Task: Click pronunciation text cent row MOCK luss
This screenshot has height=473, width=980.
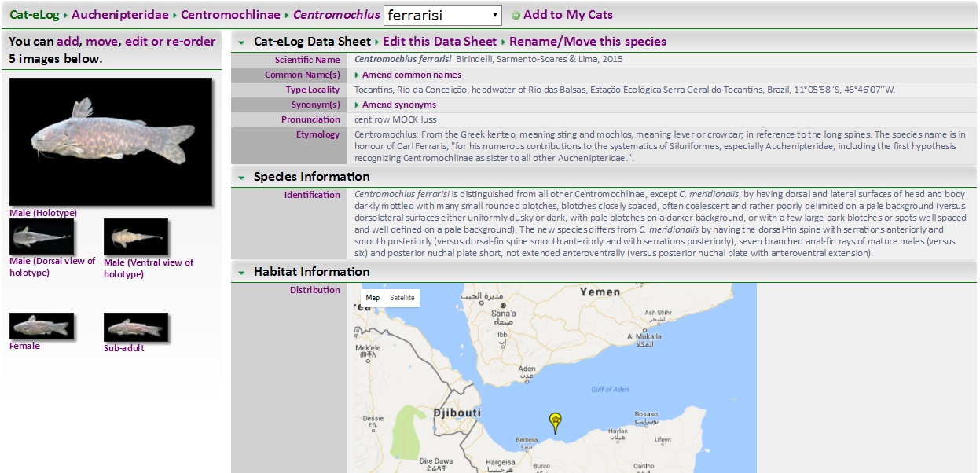Action: 395,119
